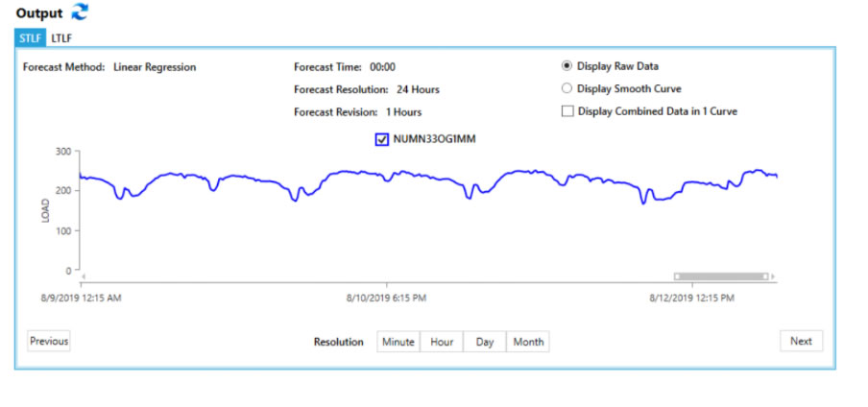This screenshot has height=407, width=868.
Task: Click the right handle of the range scrollbar
Action: (x=765, y=276)
